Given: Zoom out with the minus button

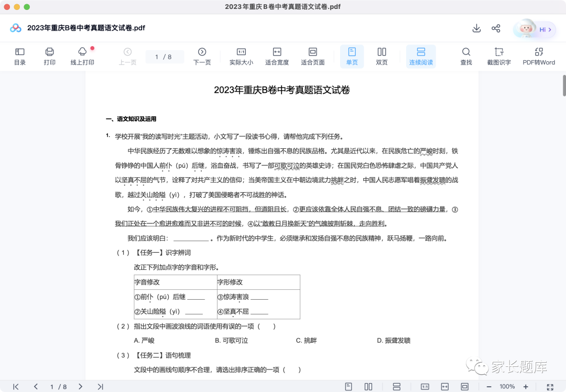Looking at the screenshot, I should pyautogui.click(x=489, y=387).
